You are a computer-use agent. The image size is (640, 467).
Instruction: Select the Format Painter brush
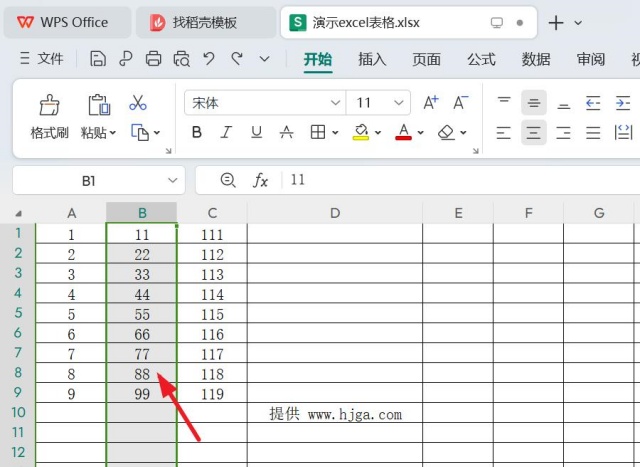[x=49, y=105]
